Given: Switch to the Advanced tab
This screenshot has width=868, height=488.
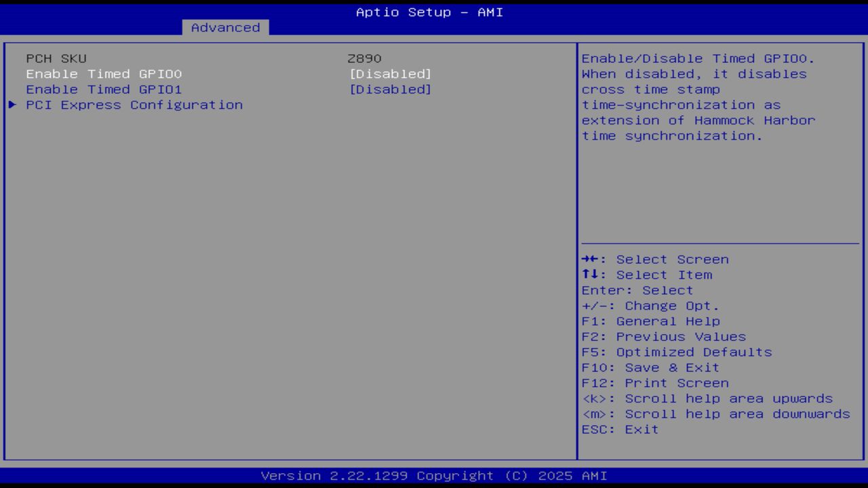Looking at the screenshot, I should 224,27.
